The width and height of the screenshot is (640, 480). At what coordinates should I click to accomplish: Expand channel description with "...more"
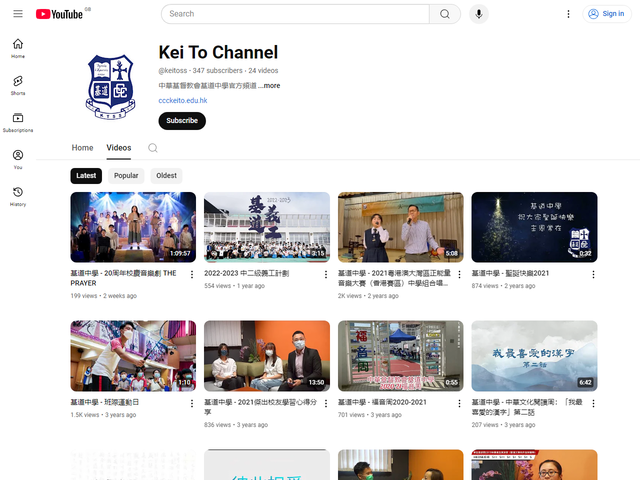click(270, 86)
